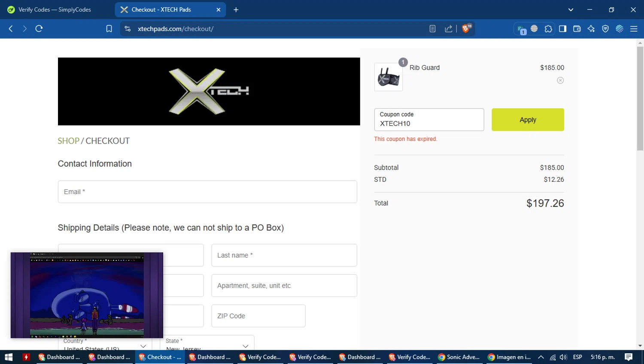Screen dimensions: 644x364
Task: Open the notifications action center
Action: pyautogui.click(x=629, y=357)
